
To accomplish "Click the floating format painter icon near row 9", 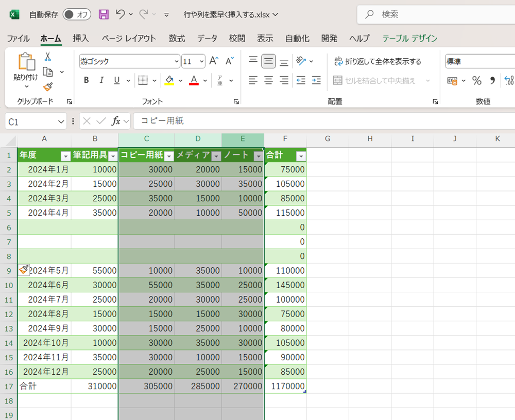I will point(24,270).
